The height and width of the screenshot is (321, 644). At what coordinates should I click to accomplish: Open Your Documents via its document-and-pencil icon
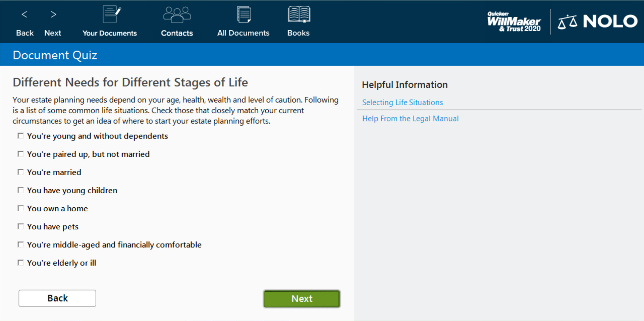[x=111, y=14]
